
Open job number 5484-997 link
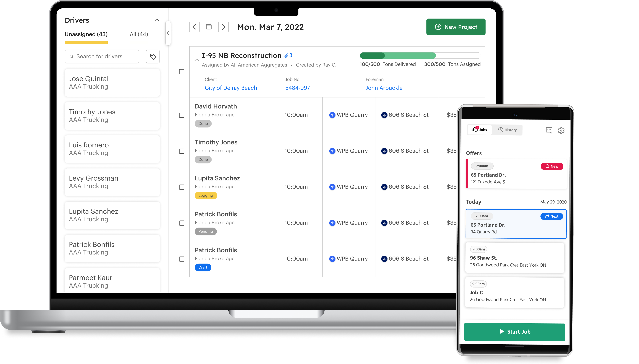click(x=297, y=88)
